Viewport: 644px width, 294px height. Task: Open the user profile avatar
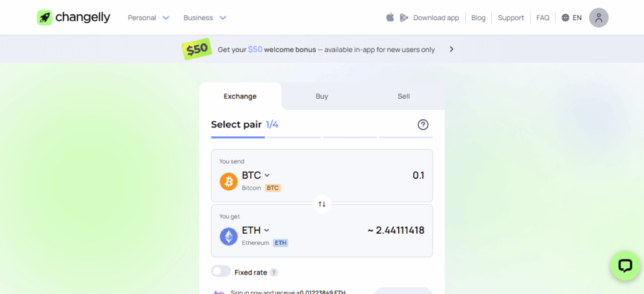(x=599, y=18)
